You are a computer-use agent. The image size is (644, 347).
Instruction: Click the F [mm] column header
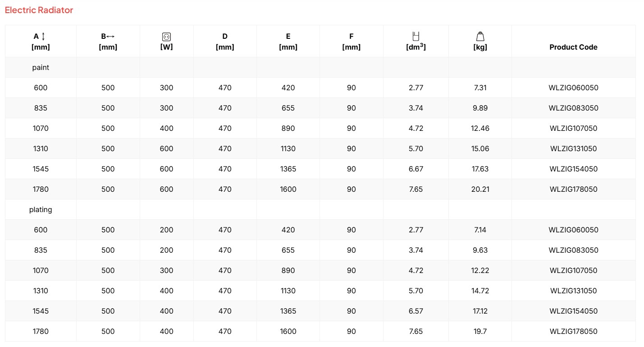pos(351,42)
